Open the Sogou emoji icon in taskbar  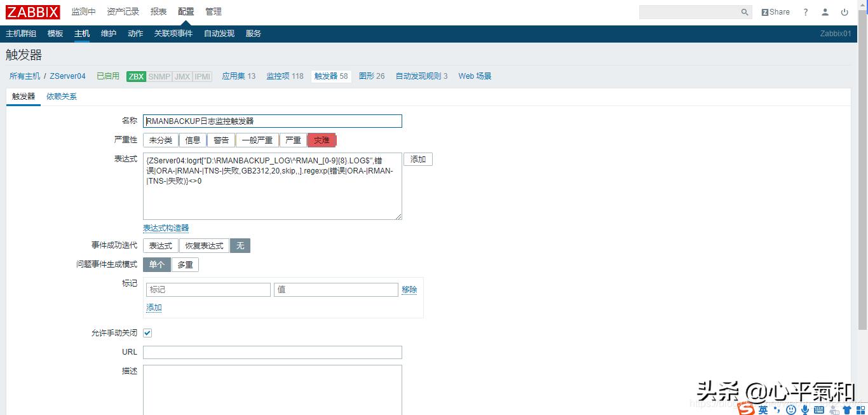pyautogui.click(x=790, y=409)
